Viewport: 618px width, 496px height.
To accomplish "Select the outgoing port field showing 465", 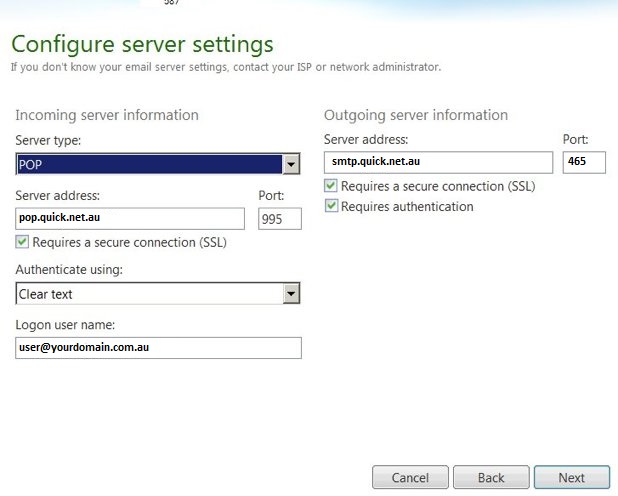I will pyautogui.click(x=584, y=162).
